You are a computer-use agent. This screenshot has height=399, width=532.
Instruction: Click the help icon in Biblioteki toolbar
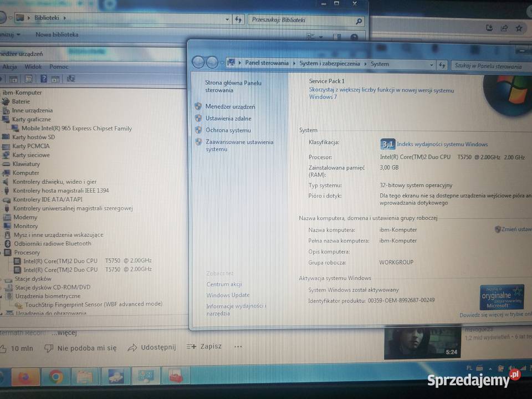(x=354, y=37)
